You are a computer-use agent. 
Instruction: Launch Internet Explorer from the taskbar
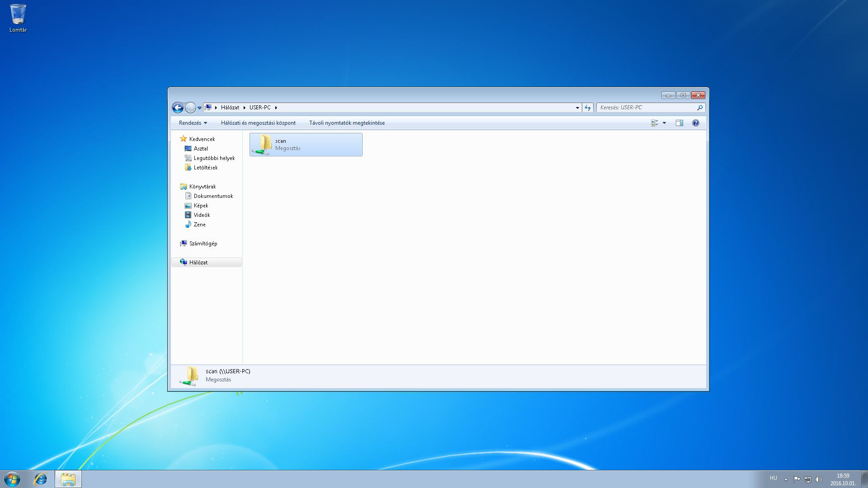point(41,479)
